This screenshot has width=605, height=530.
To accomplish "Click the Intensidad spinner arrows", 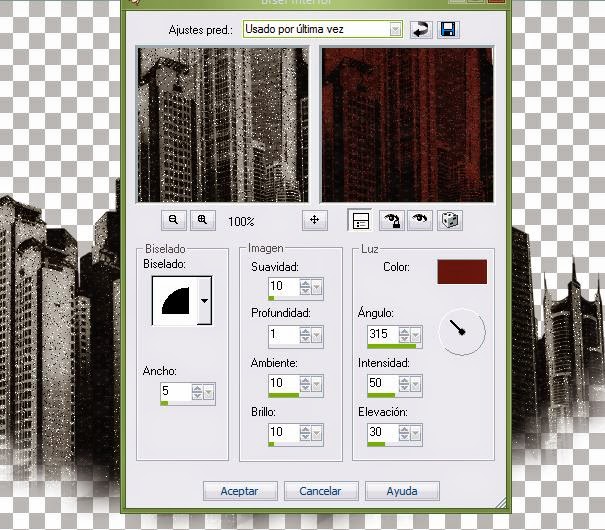I will click(x=404, y=384).
